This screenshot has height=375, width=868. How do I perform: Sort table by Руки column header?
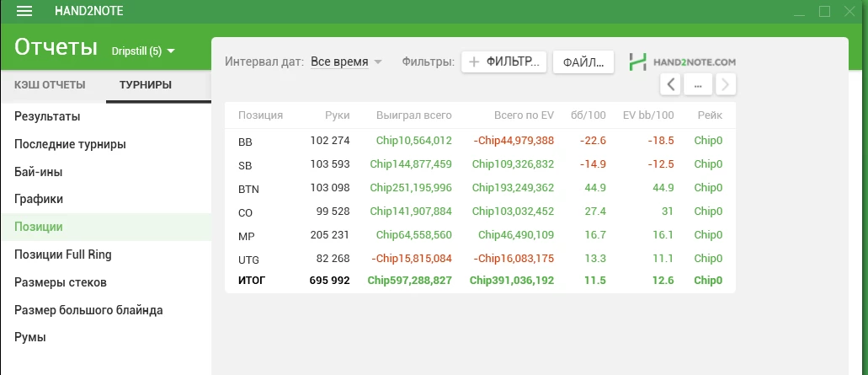pyautogui.click(x=337, y=115)
